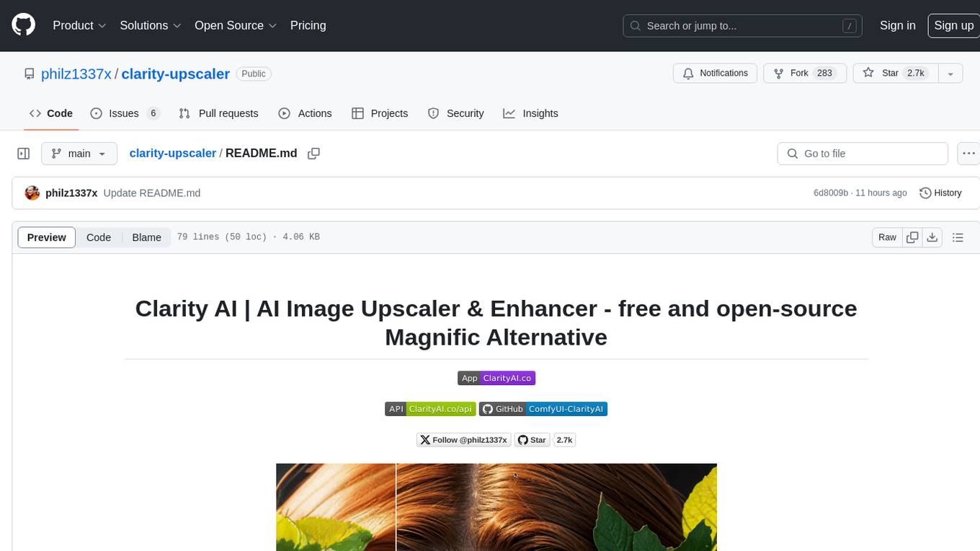This screenshot has height=551, width=980.
Task: Open the Raw file view
Action: pyautogui.click(x=887, y=237)
